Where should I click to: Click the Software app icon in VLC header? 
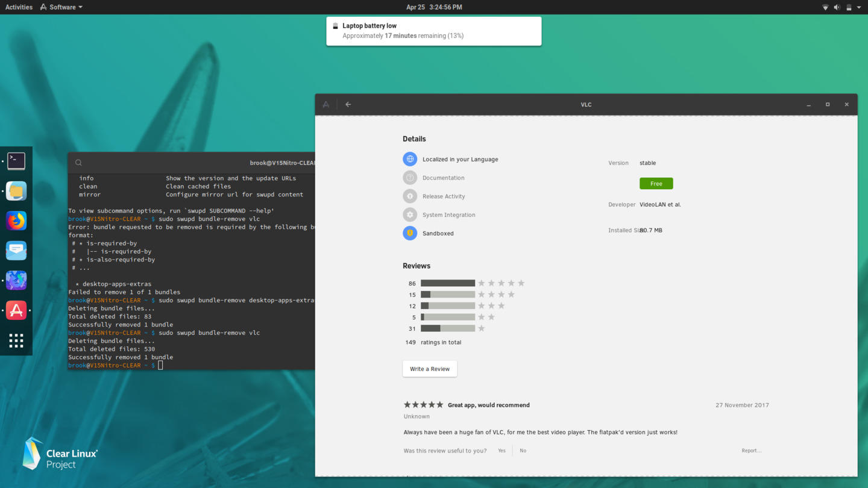pos(326,104)
